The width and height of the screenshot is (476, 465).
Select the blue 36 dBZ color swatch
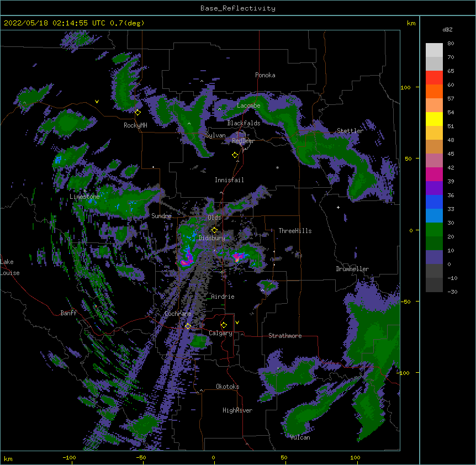(x=434, y=202)
